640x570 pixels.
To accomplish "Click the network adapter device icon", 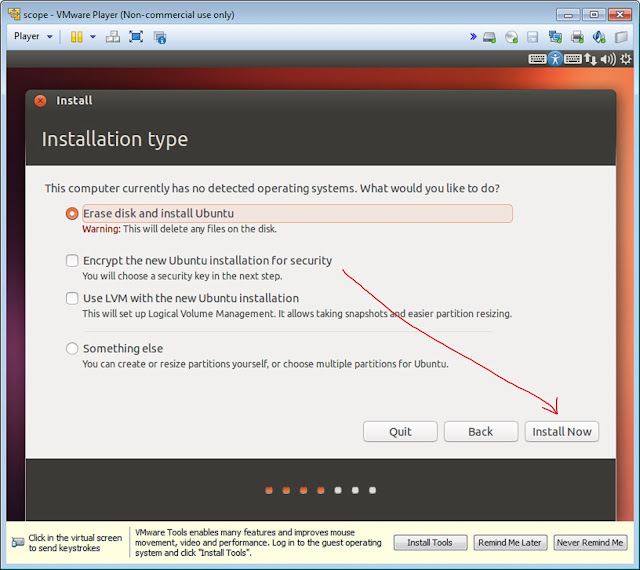I will pyautogui.click(x=555, y=37).
